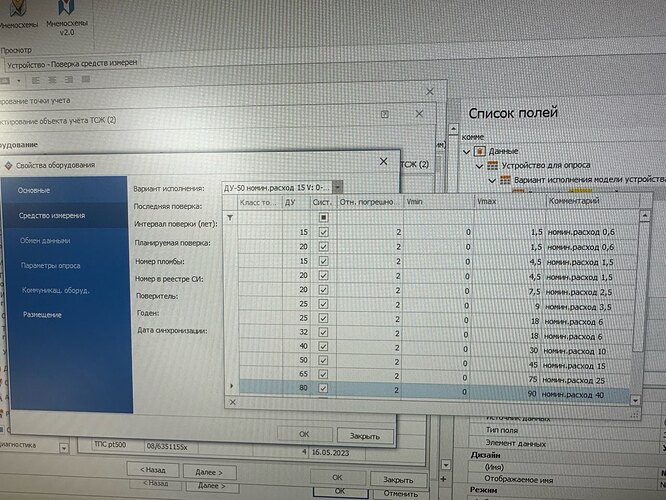Click Vmin column header
Image resolution: width=666 pixels, height=500 pixels.
click(438, 202)
